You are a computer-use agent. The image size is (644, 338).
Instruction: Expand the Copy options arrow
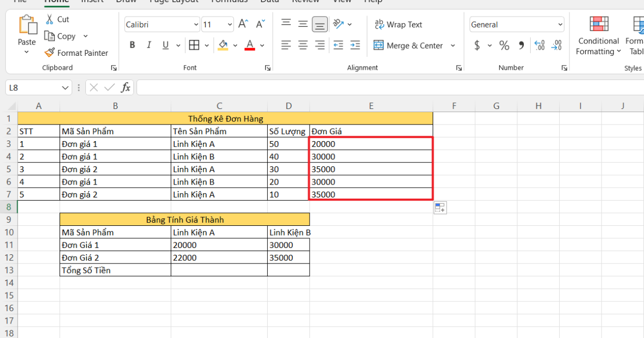click(x=85, y=36)
